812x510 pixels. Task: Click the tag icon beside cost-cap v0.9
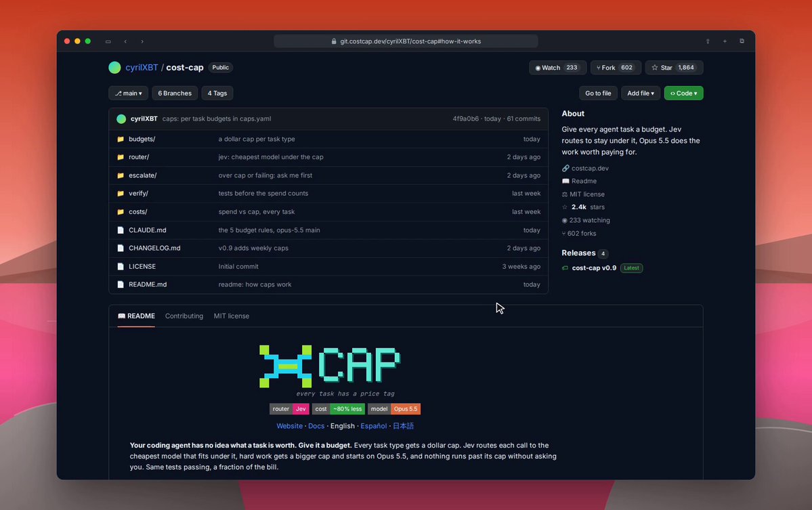565,268
